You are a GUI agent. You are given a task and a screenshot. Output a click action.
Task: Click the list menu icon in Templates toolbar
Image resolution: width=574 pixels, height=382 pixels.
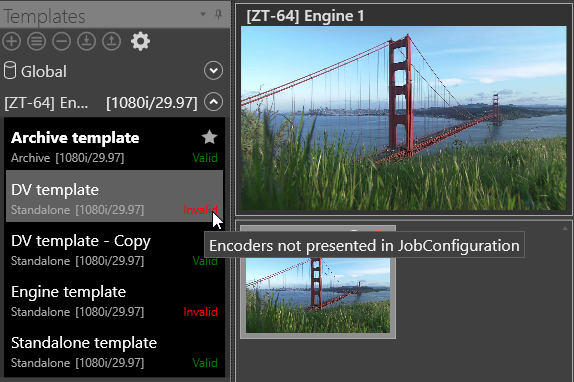[37, 41]
